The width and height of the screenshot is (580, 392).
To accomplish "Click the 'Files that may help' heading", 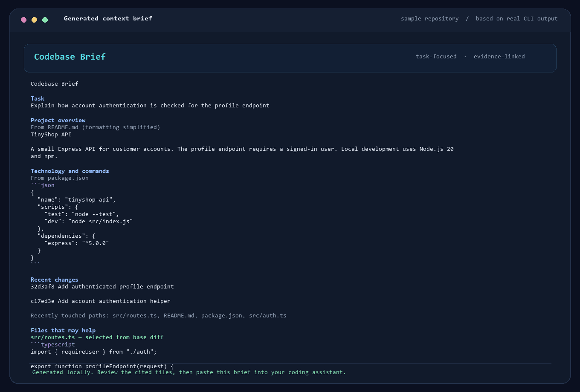I will click(x=63, y=330).
